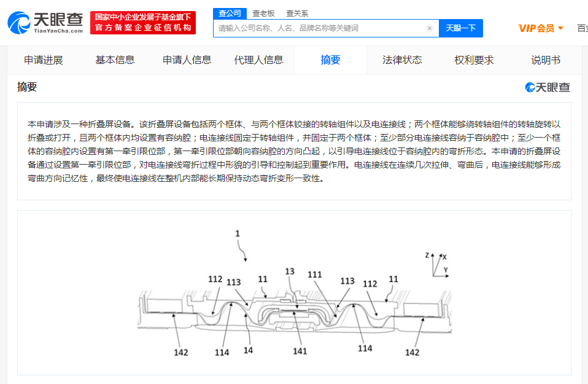
Task: Switch to the 查关系 search tab
Action: (297, 14)
